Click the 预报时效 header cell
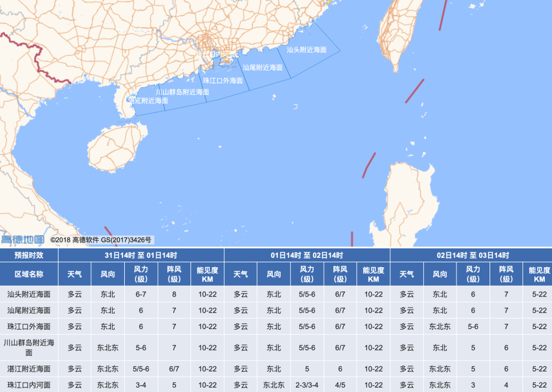Screen dimensions: 552x392 click(x=29, y=255)
